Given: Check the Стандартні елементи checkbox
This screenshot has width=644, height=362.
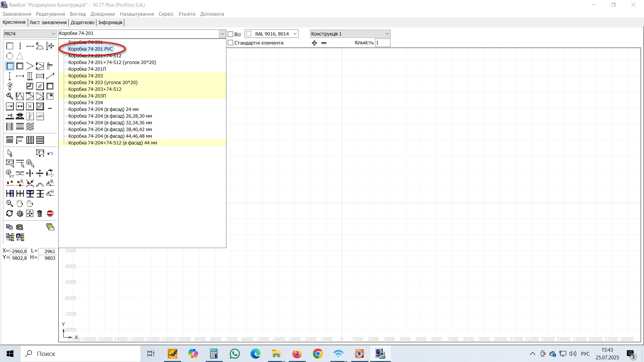Looking at the screenshot, I should click(230, 43).
